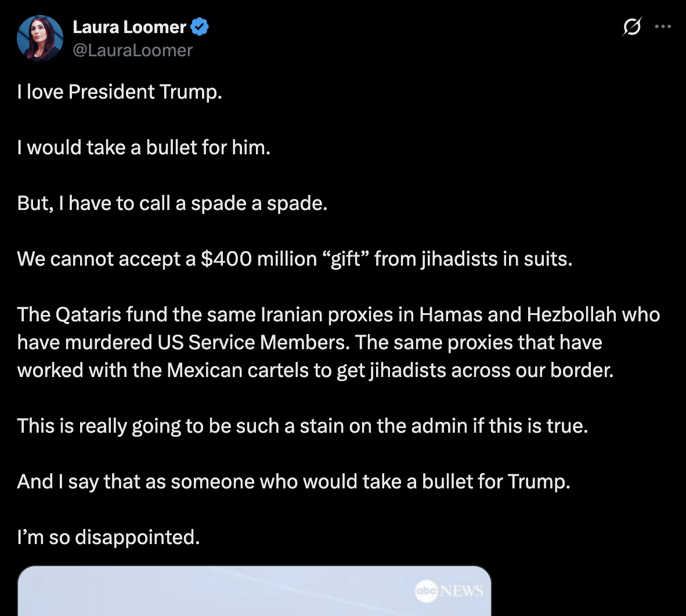Click the "I'm so disappointed." line

click(x=109, y=537)
